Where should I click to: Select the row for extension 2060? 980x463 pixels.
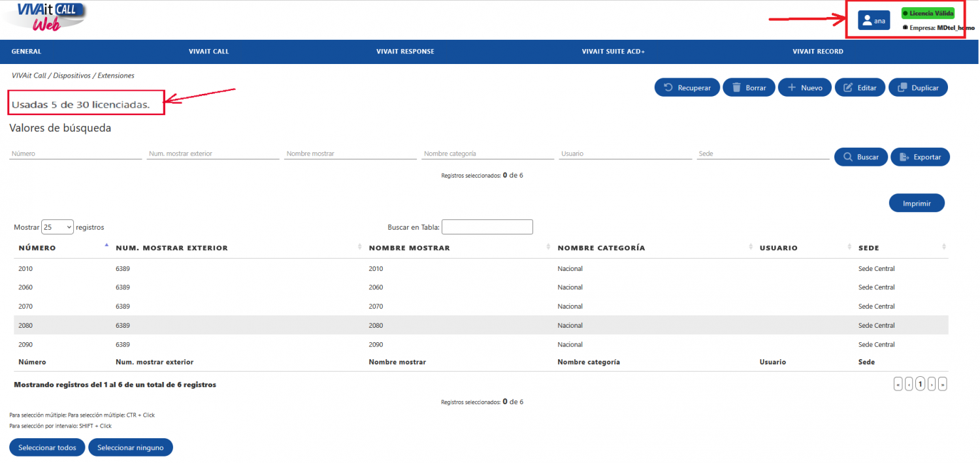click(482, 288)
